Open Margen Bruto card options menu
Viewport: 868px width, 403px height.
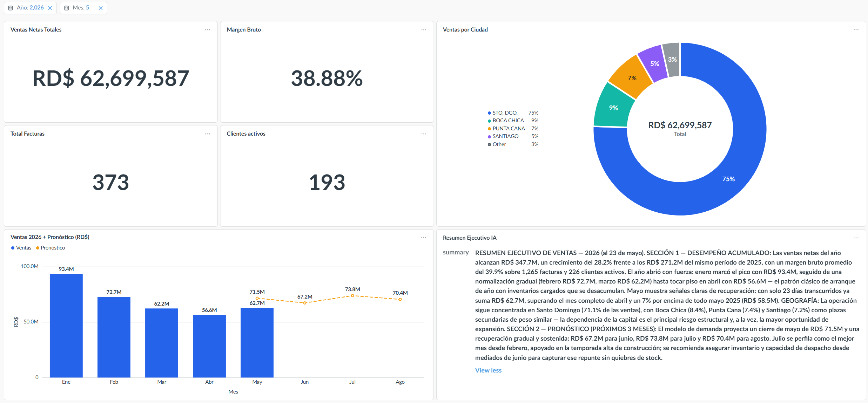click(424, 30)
